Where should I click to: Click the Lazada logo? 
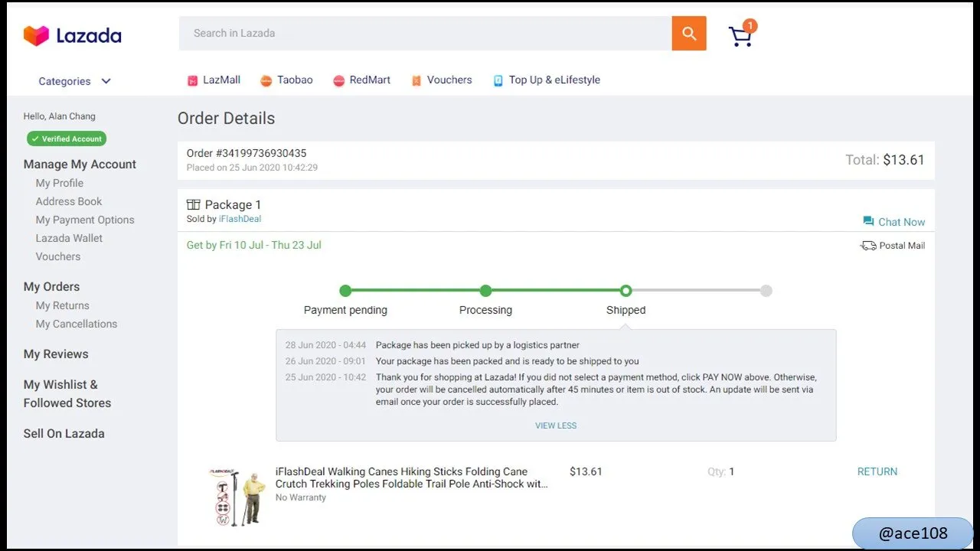point(73,35)
